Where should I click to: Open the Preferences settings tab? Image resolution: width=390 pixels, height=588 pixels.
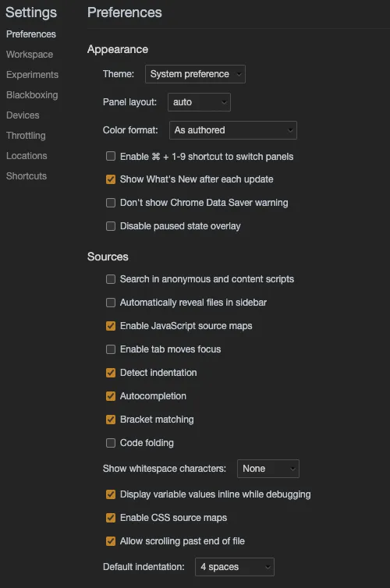tap(31, 34)
